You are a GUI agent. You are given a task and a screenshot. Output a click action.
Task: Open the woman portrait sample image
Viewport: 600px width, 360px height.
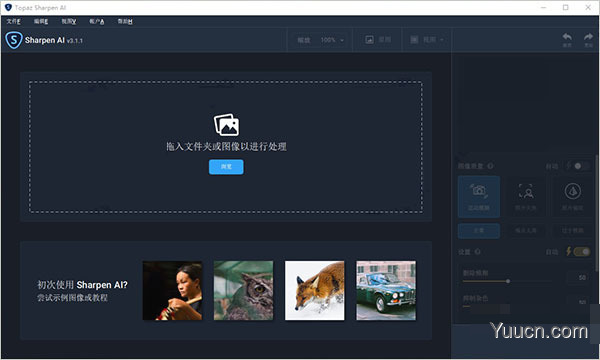pyautogui.click(x=173, y=290)
